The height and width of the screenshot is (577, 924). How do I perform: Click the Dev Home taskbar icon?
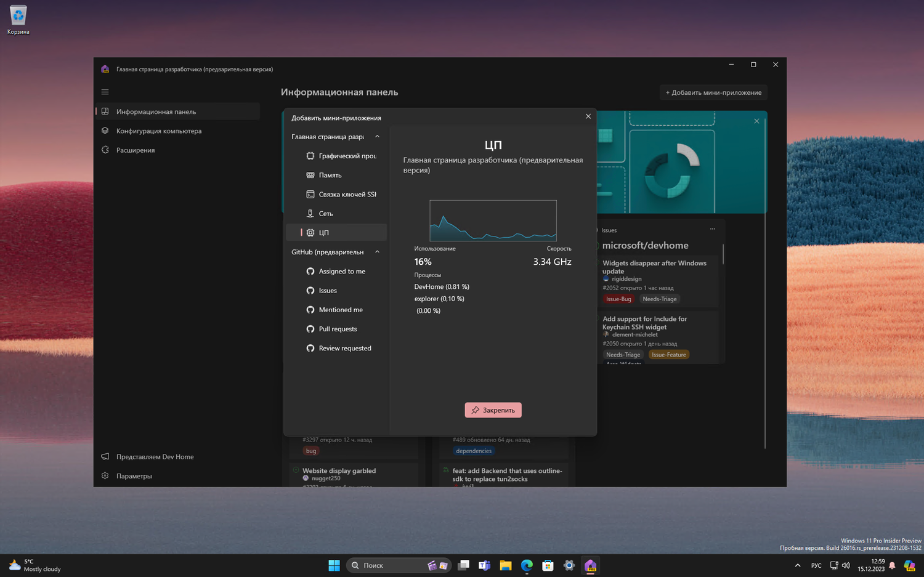590,565
